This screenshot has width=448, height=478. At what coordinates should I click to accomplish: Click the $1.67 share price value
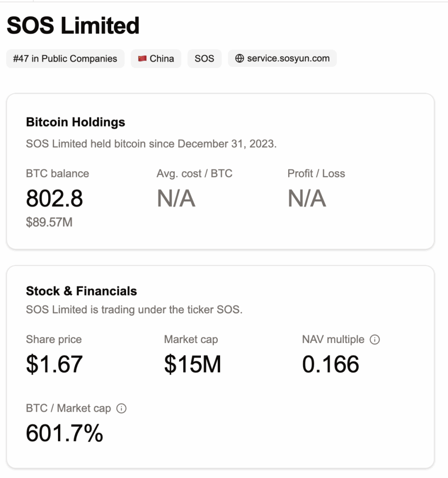click(54, 365)
